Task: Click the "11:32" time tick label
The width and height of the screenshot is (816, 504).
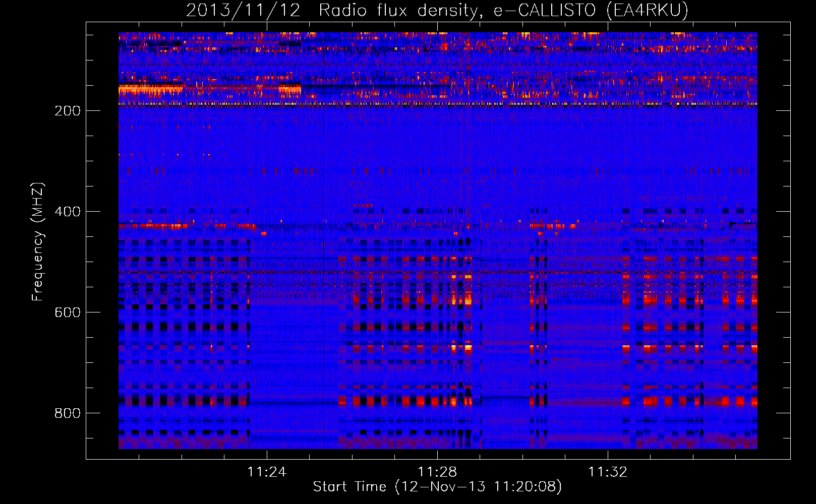Action: point(608,472)
